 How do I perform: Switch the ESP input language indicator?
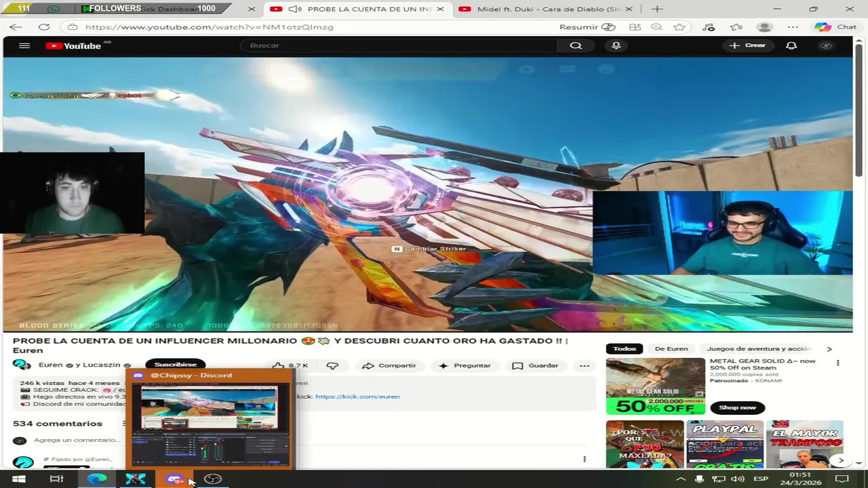click(760, 479)
